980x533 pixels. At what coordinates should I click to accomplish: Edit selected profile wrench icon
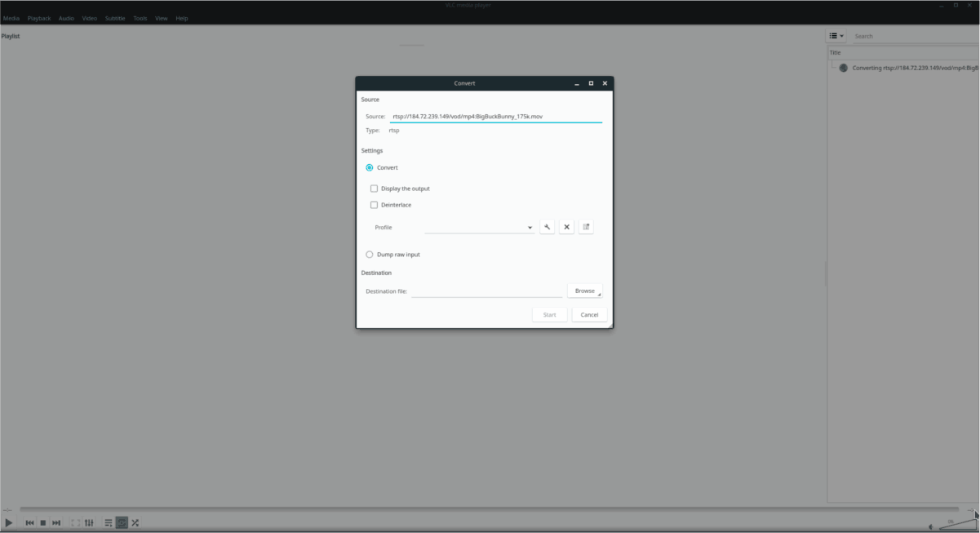click(548, 227)
